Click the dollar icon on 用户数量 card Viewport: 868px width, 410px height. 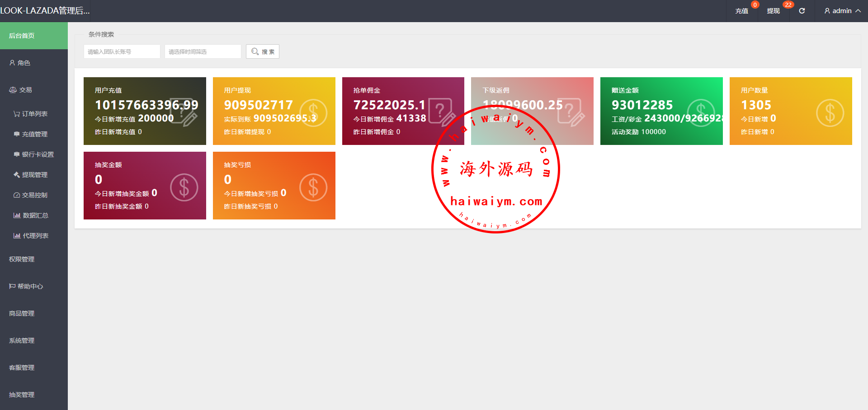click(830, 113)
